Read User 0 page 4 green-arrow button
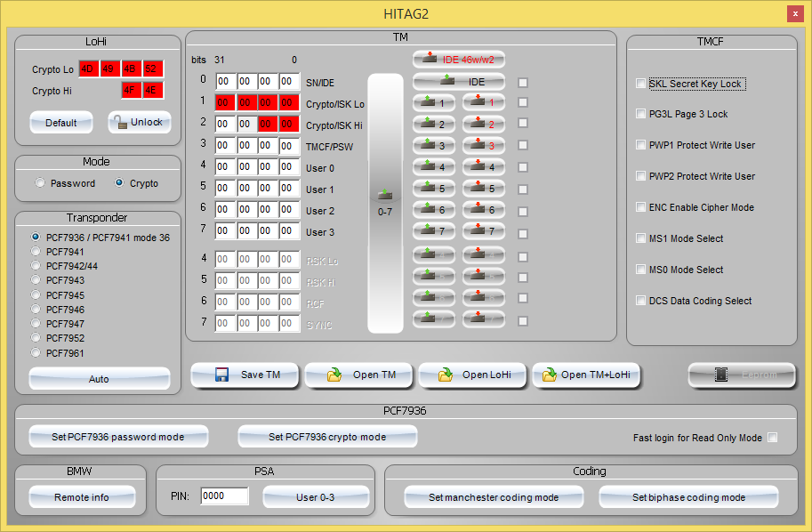 point(434,166)
